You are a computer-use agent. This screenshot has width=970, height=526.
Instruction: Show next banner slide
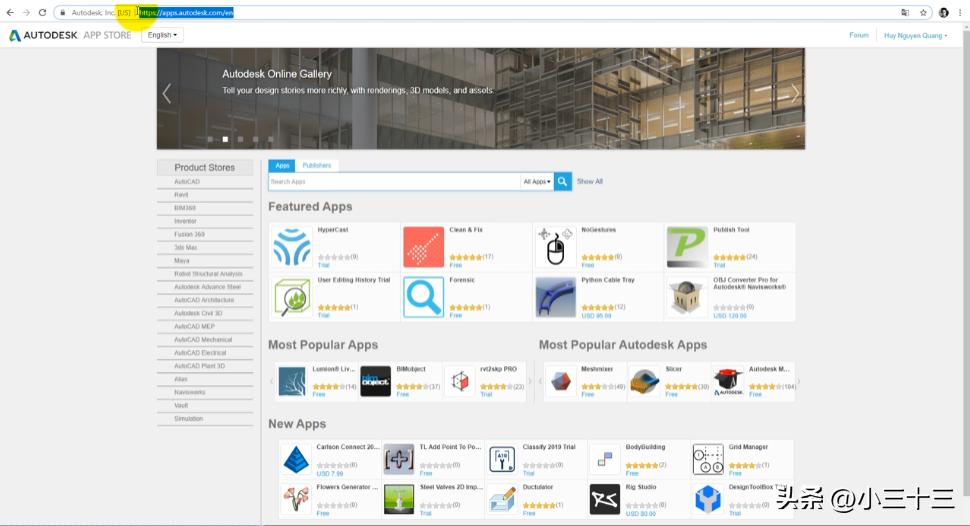click(x=795, y=93)
